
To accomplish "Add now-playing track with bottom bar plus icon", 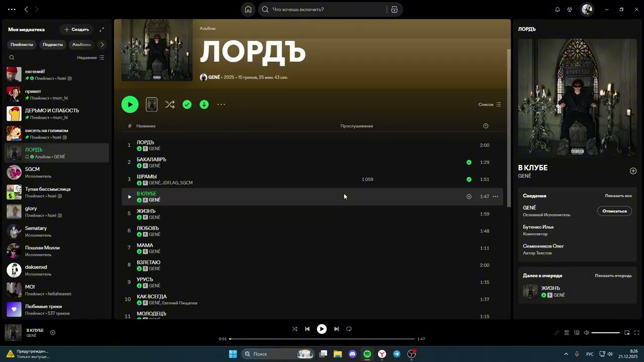I will [x=53, y=332].
